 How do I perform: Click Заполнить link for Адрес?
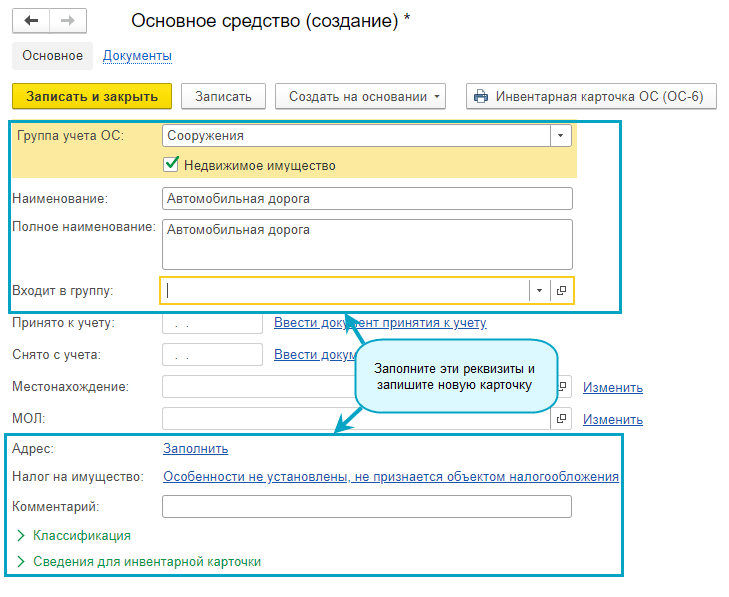(196, 449)
